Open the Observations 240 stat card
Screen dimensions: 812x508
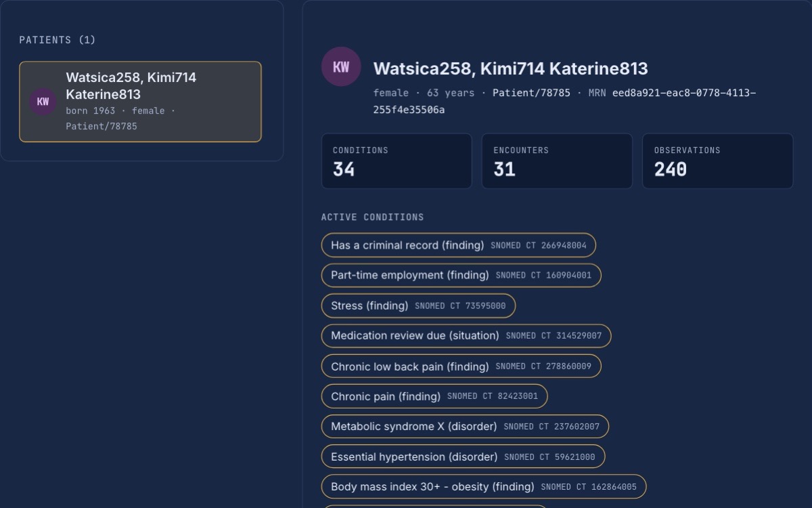click(717, 161)
